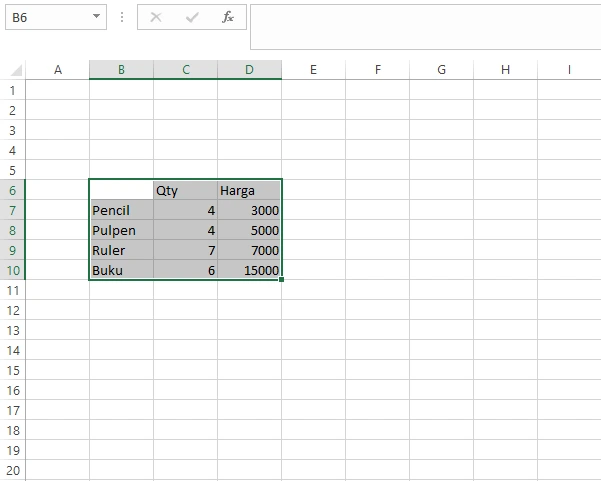The height and width of the screenshot is (481, 601).
Task: Click the formula bar options dots
Action: click(x=122, y=17)
